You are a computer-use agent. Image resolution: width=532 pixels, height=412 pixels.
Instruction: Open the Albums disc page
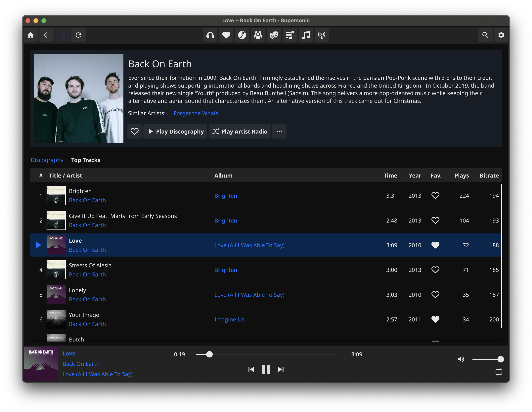tap(242, 35)
